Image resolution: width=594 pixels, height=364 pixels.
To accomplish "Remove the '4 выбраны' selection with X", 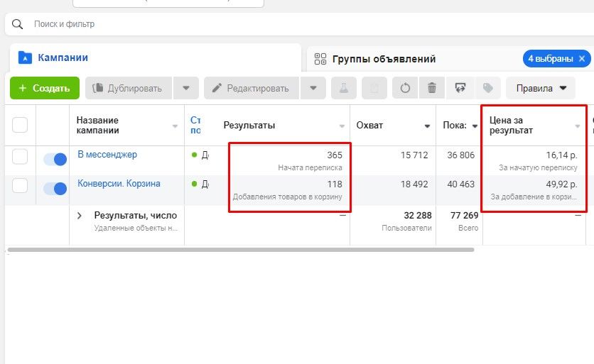I will point(582,59).
